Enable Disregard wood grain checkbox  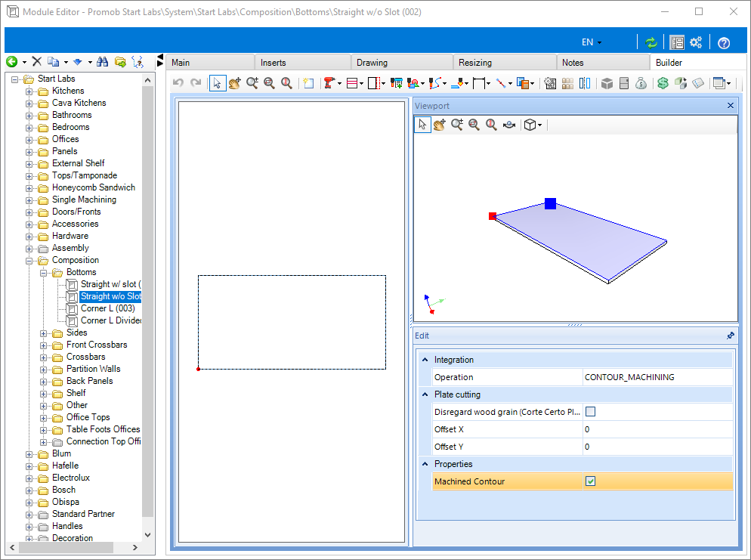click(591, 411)
